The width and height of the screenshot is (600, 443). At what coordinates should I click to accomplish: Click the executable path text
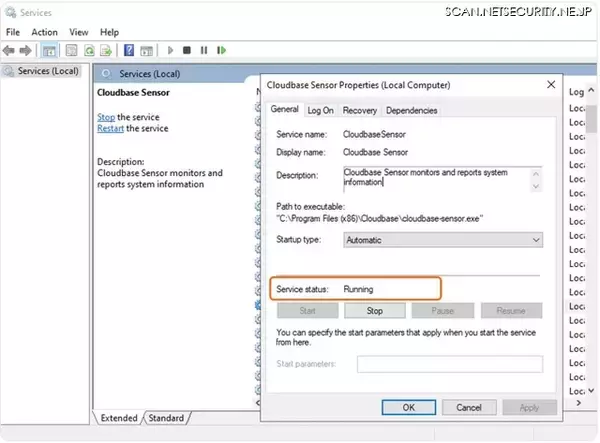coord(379,218)
